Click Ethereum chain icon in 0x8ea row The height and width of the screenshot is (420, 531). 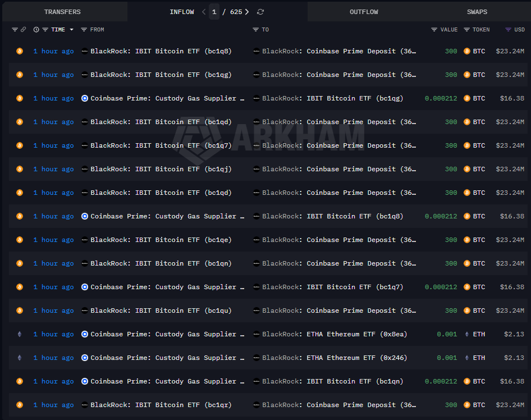point(20,334)
